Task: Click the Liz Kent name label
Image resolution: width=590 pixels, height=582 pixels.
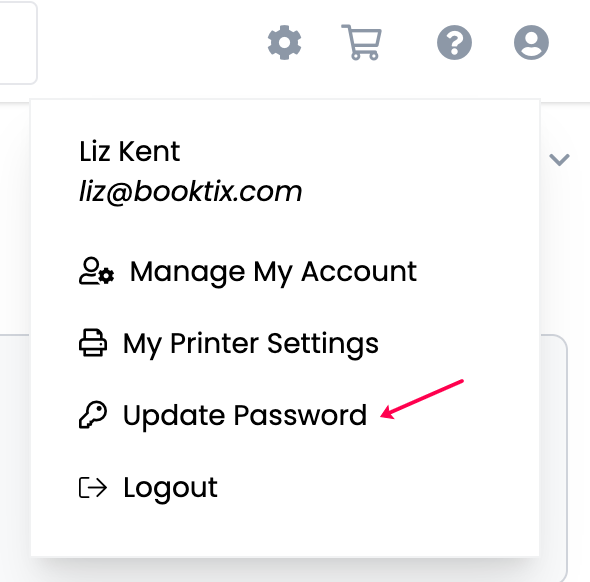Action: 129,152
